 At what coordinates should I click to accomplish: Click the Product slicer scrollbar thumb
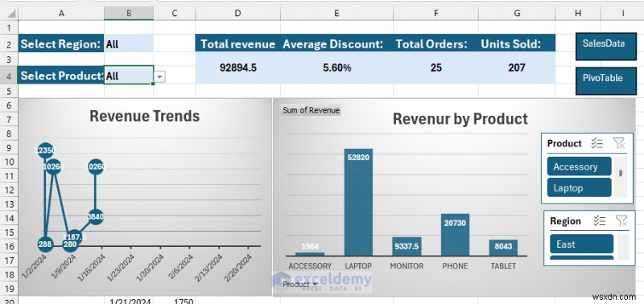(x=621, y=173)
